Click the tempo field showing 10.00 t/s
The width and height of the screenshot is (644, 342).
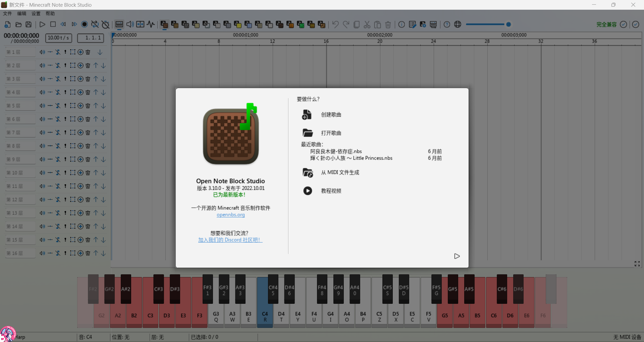coord(58,38)
